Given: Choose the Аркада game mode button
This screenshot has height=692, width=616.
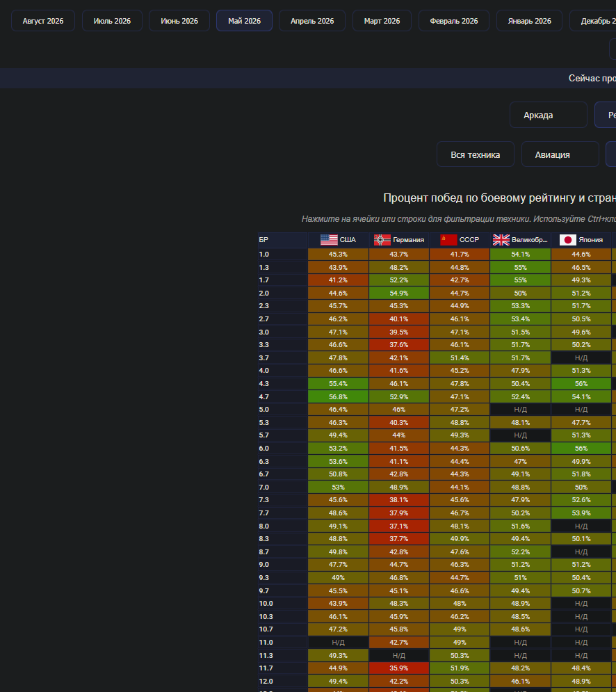Looking at the screenshot, I should tap(548, 115).
